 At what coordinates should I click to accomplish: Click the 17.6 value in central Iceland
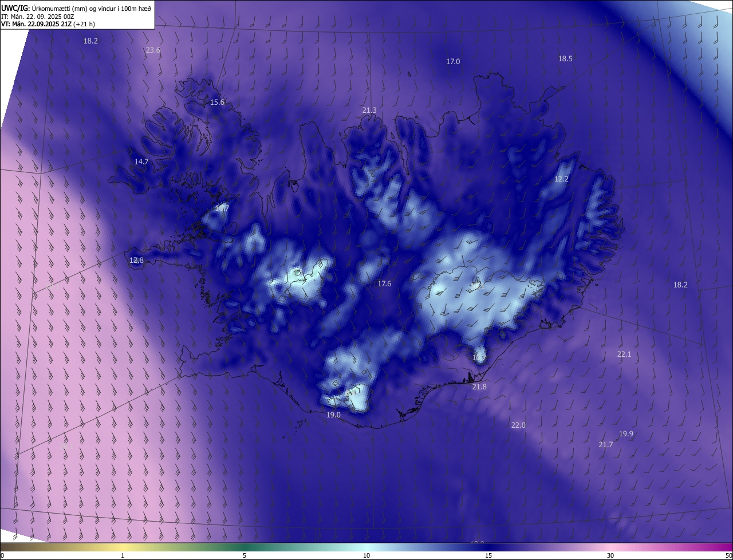pos(384,284)
